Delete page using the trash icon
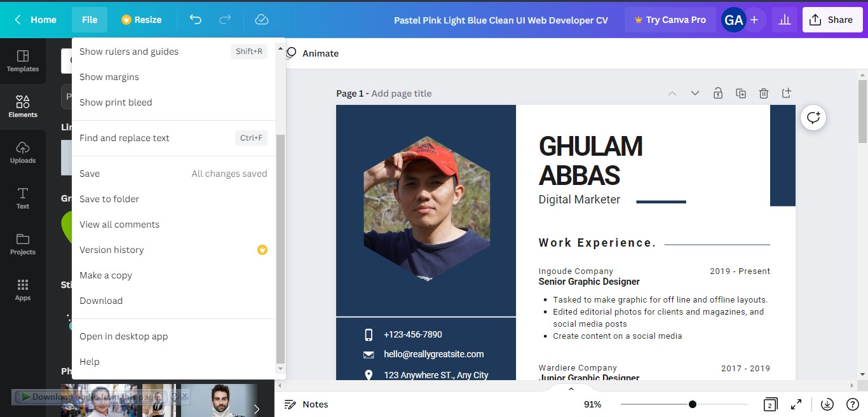This screenshot has width=868, height=417. coord(764,93)
